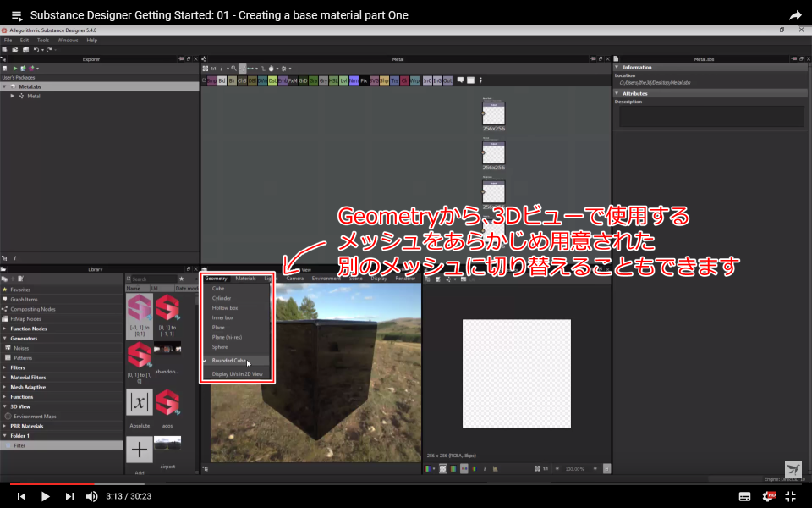
Task: Toggle YouTube subtitles button
Action: tap(744, 497)
